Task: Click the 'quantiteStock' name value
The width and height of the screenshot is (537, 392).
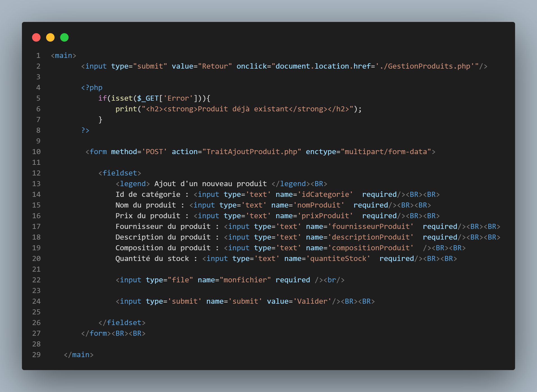Action: pos(338,259)
